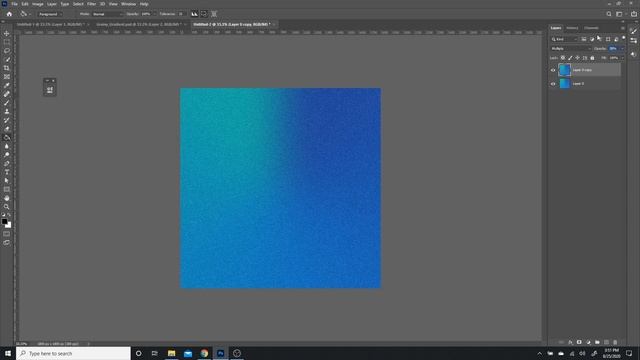Toggle Anti-alias option in options bar
The height and width of the screenshot is (360, 640).
coord(194,14)
